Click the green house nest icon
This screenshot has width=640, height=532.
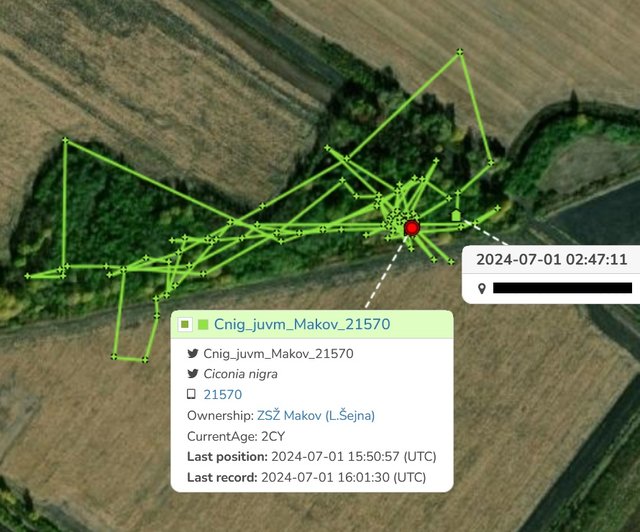tap(456, 215)
